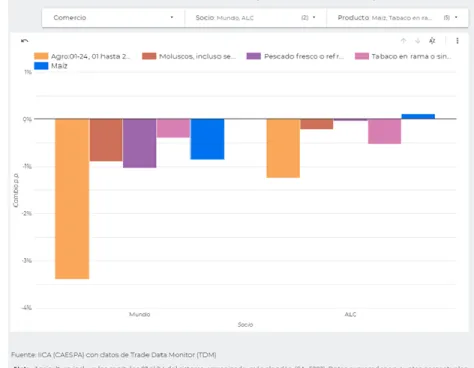The width and height of the screenshot is (474, 368).
Task: Click the Mundo axis label
Action: click(140, 314)
